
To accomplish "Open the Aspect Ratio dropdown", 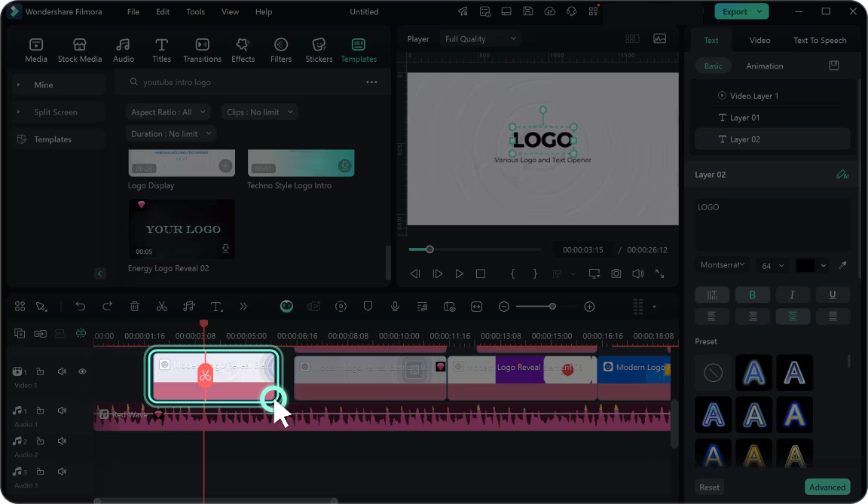I will tap(167, 112).
